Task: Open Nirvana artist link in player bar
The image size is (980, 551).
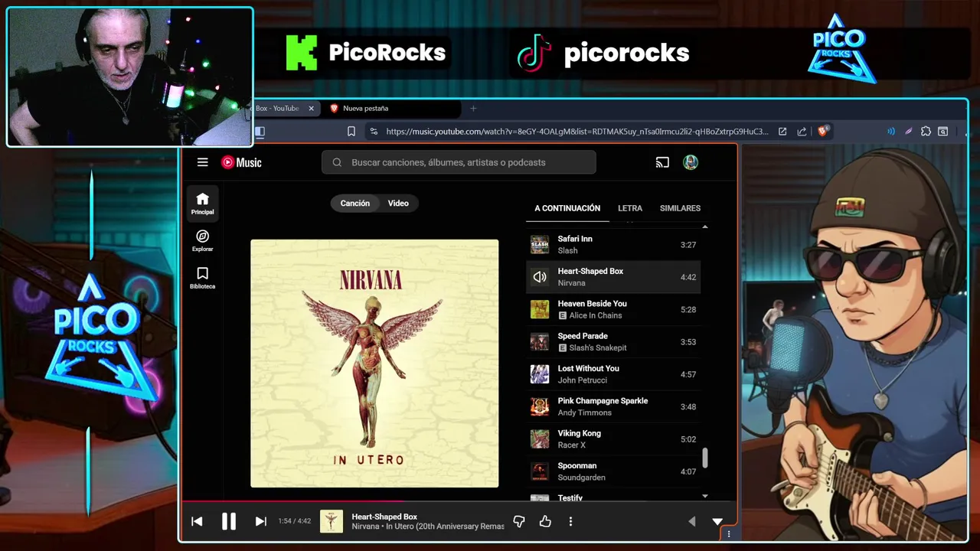Action: 365,527
